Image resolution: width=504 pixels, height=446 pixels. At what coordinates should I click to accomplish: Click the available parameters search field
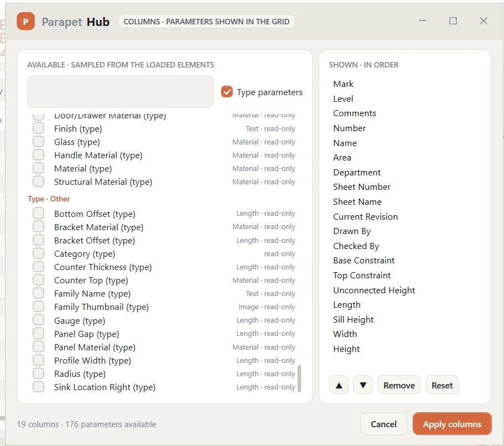pos(121,91)
